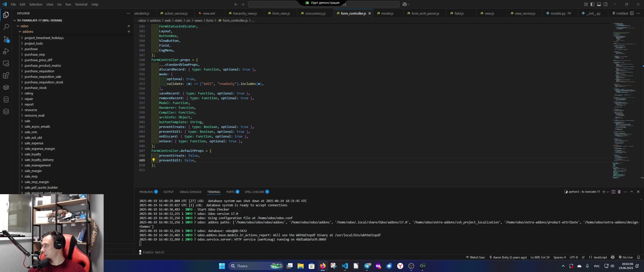The image size is (644, 272).
Task: Click Go Live in status bar
Action: (626, 257)
